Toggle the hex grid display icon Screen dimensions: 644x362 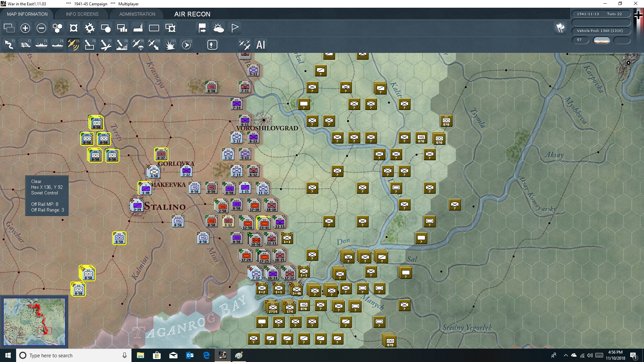pos(57,28)
